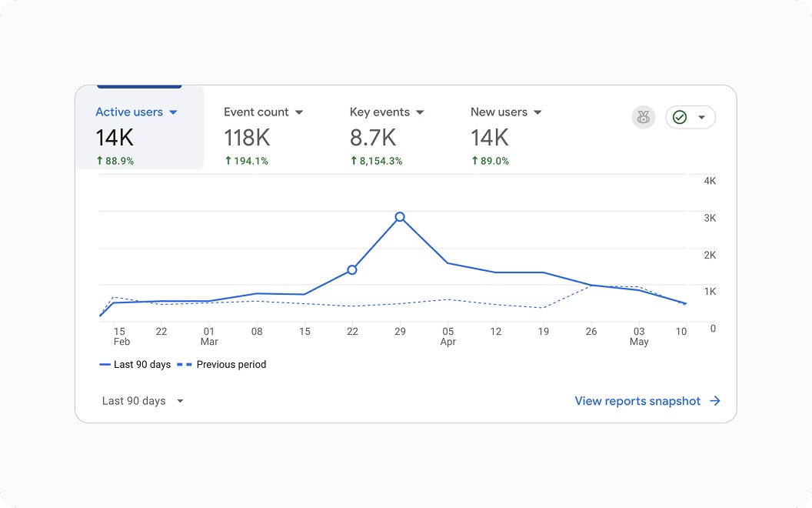
Task: Click the 8.7K Key events value
Action: 373,137
